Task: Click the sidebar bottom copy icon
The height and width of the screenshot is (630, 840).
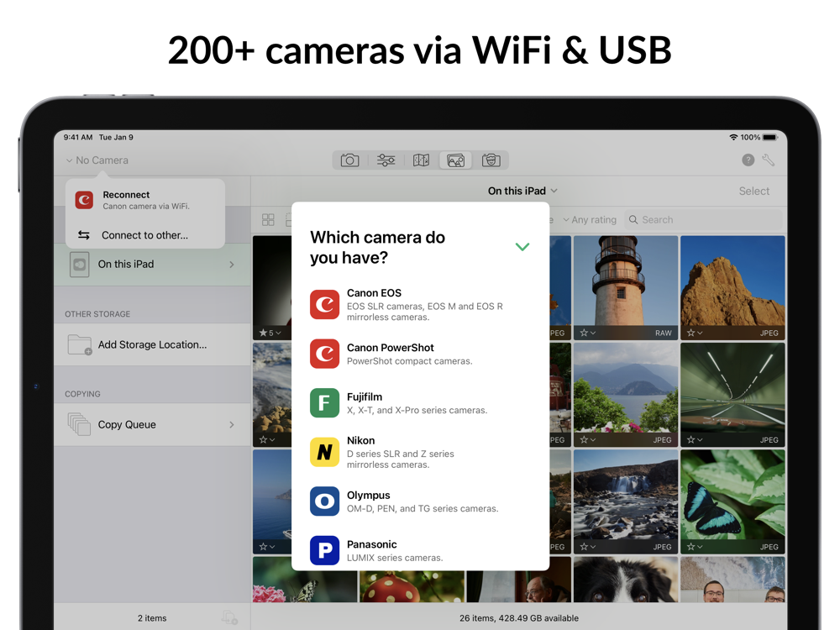Action: (230, 617)
